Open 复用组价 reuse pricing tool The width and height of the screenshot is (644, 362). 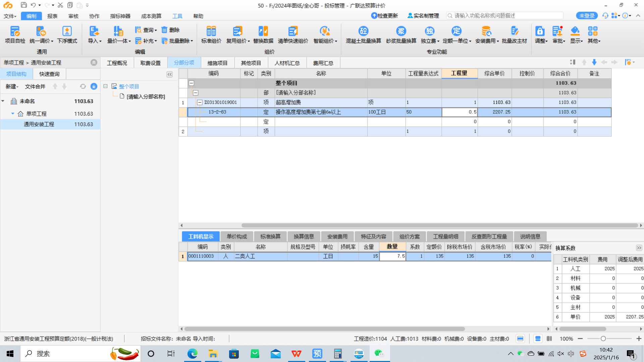coord(238,35)
